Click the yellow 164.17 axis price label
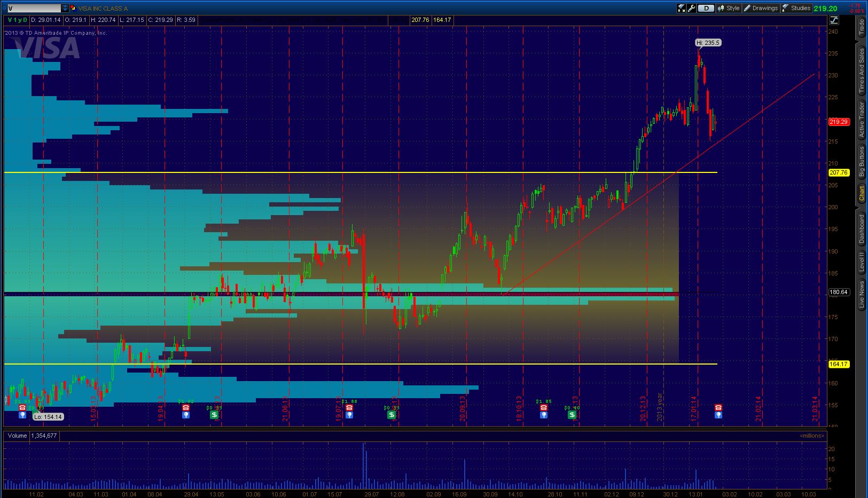This screenshot has width=868, height=498. (839, 364)
